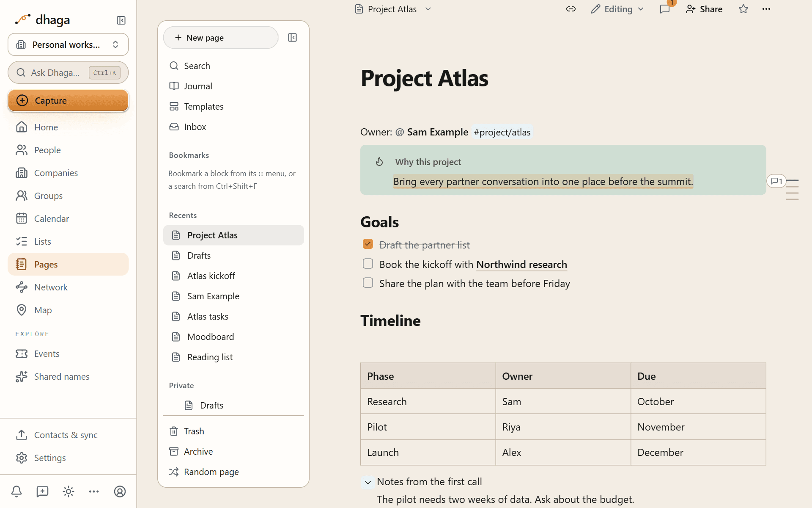812x508 pixels.
Task: Follow the Northwind research link
Action: coord(521,264)
